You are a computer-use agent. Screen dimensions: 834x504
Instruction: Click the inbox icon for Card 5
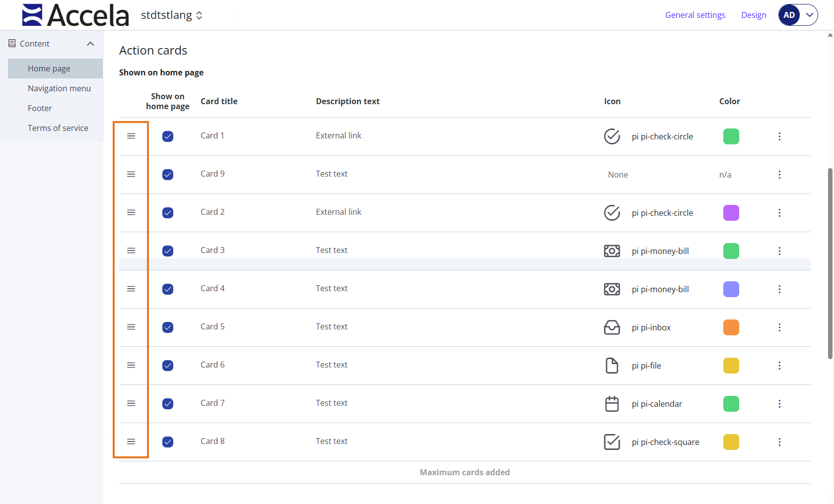[x=612, y=327]
